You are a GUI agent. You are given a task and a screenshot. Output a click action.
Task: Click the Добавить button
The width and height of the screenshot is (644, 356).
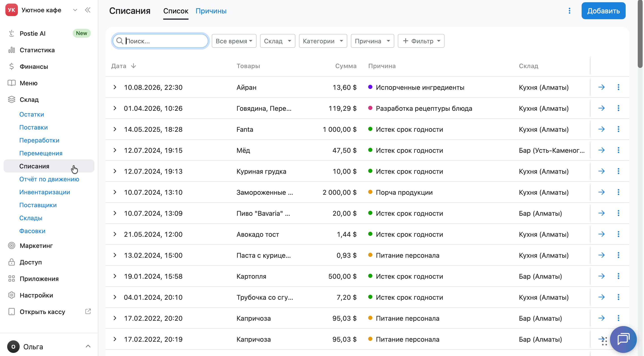click(603, 11)
